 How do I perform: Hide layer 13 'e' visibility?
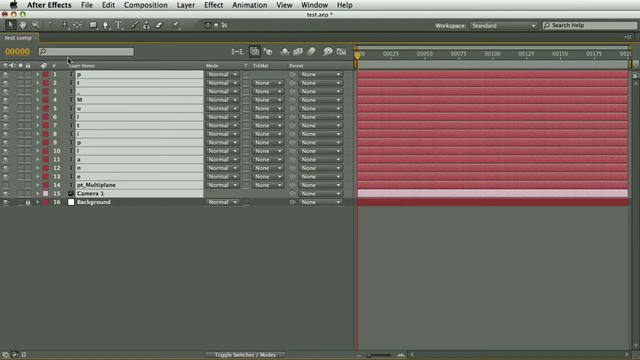click(5, 177)
